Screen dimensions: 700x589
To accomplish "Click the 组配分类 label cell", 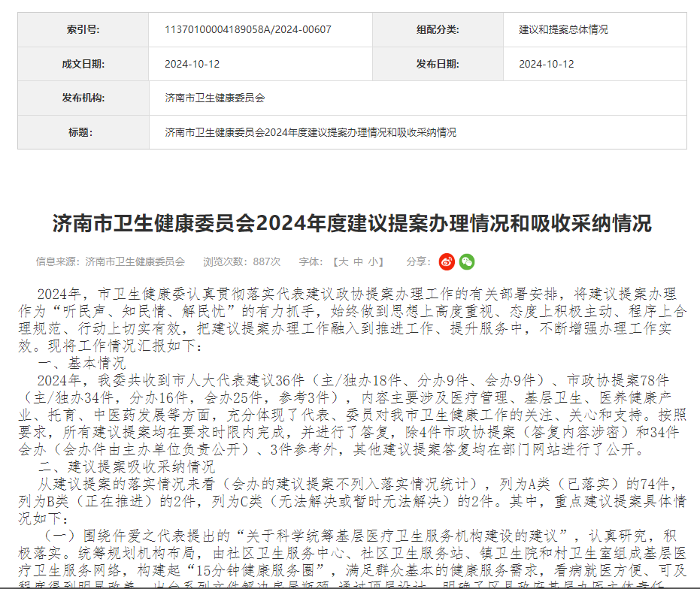I will pos(438,30).
